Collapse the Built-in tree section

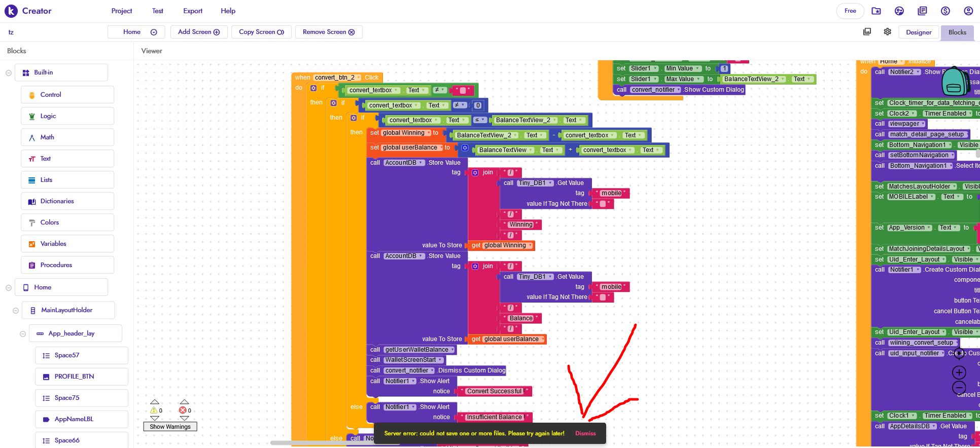point(9,73)
